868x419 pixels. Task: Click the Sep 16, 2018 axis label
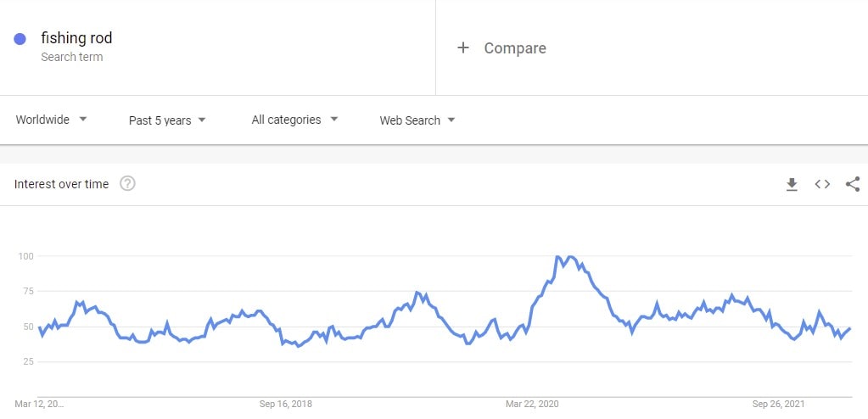pyautogui.click(x=286, y=404)
